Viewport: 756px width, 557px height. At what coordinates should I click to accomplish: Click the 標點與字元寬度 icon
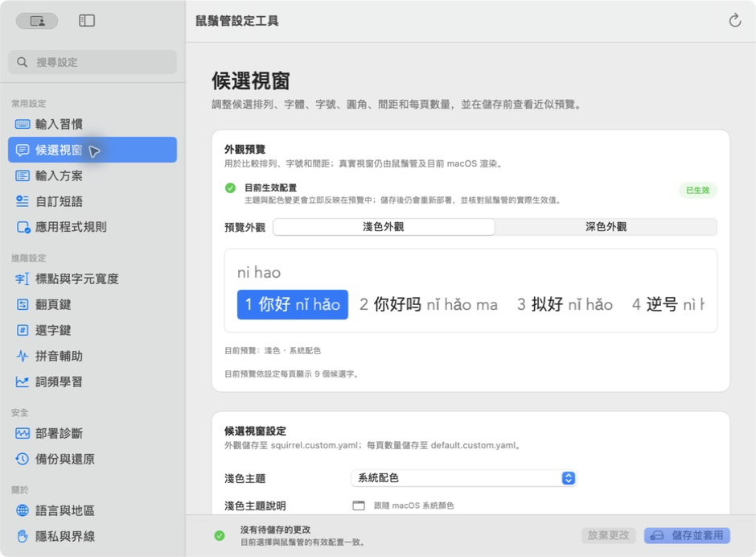(23, 278)
